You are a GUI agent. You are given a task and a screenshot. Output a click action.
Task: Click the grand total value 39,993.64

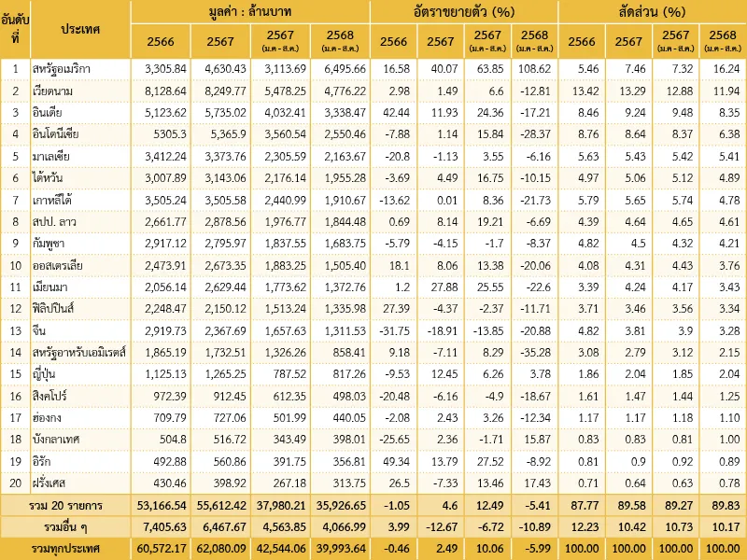click(x=340, y=548)
